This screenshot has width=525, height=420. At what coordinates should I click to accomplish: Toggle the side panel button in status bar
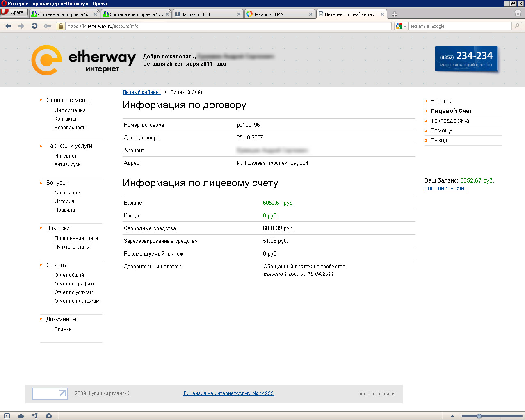point(7,416)
